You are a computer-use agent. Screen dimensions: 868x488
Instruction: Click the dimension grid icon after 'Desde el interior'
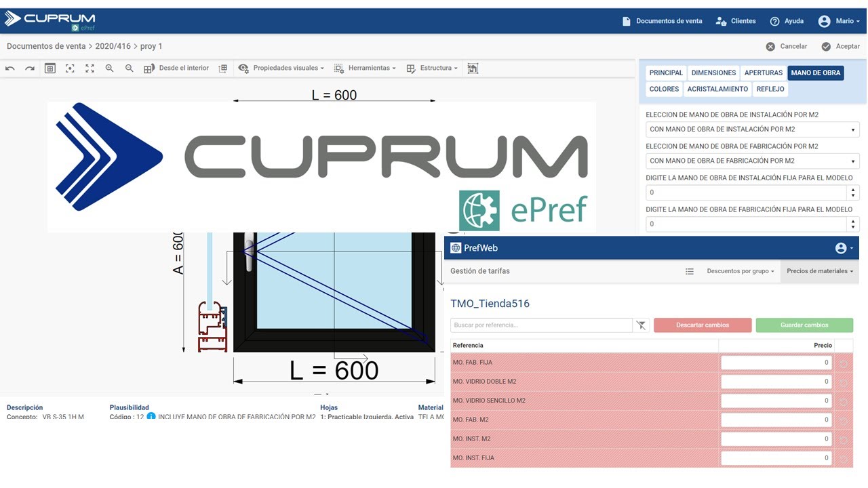(222, 68)
